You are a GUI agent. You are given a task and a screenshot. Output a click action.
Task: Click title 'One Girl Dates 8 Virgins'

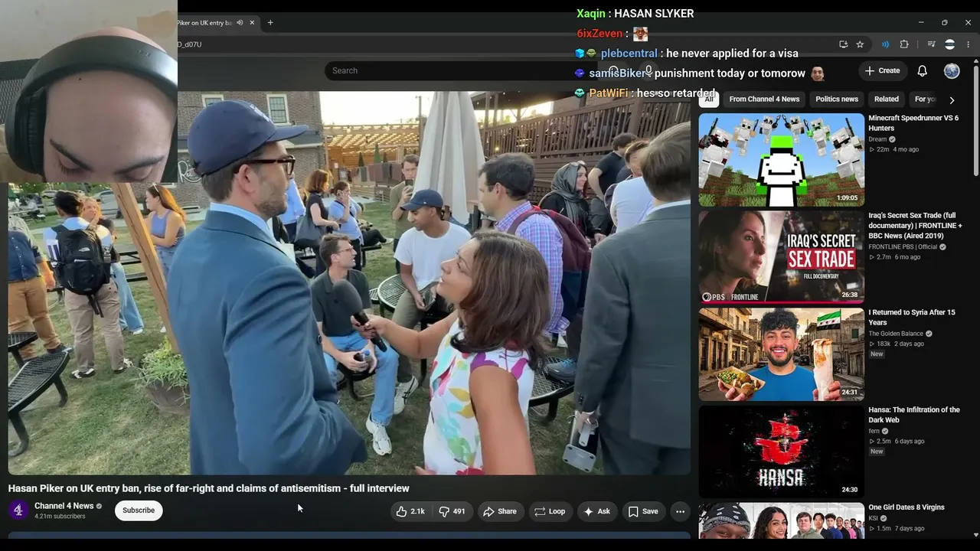(x=906, y=507)
